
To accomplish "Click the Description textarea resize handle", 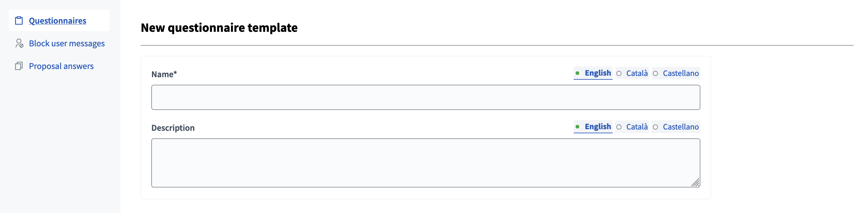I will [x=695, y=183].
